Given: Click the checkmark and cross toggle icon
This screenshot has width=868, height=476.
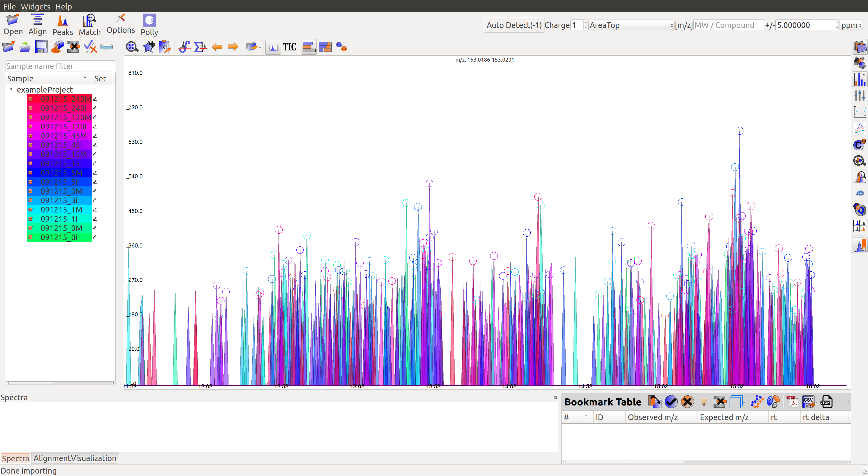Looking at the screenshot, I should coord(90,47).
